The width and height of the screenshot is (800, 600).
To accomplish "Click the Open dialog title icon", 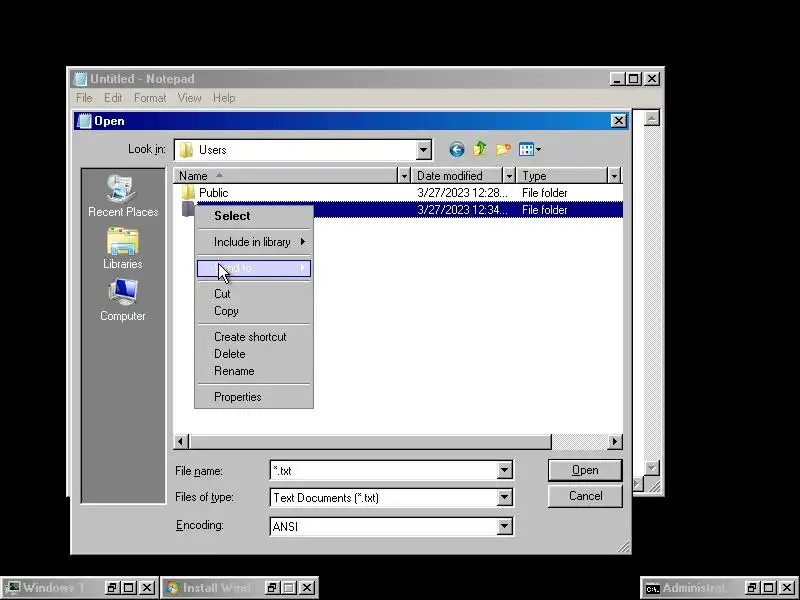I will [84, 121].
